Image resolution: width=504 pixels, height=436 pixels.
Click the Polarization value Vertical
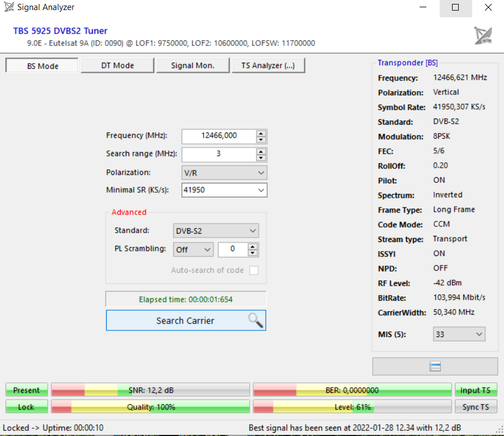coord(445,92)
